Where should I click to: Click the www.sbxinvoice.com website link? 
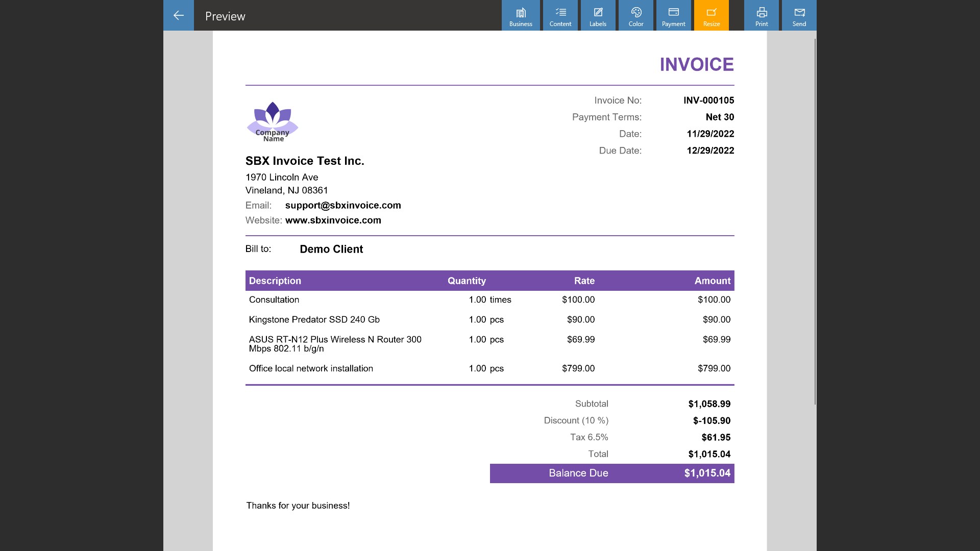click(333, 220)
